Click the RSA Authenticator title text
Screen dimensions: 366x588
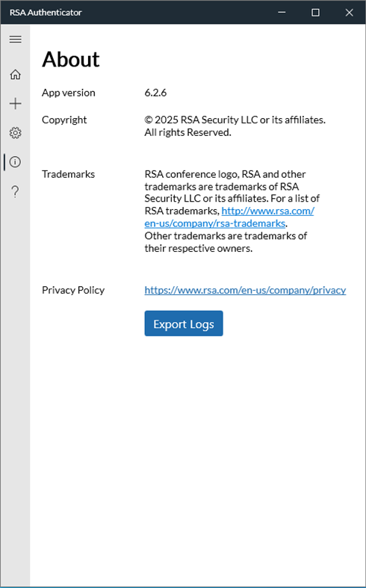(46, 13)
